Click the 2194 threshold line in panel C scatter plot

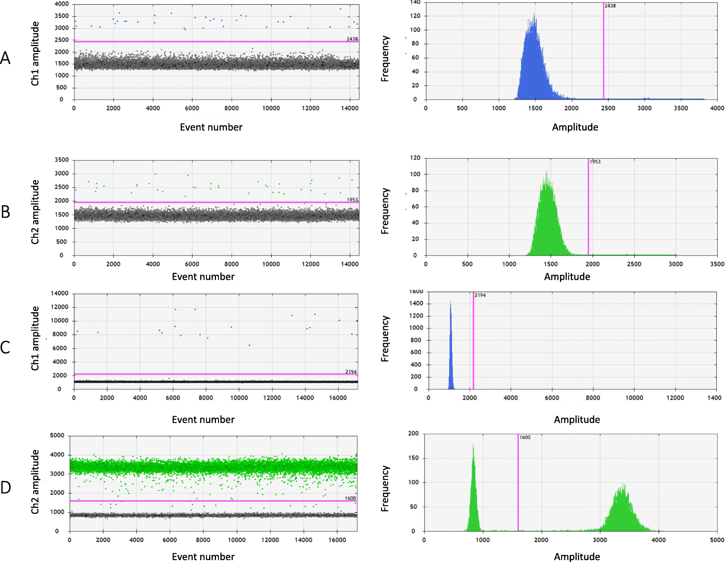point(215,374)
